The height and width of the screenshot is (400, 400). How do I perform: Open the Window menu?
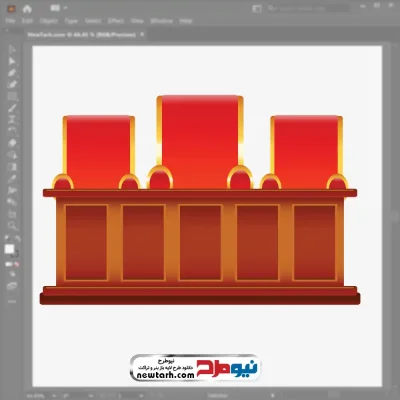pos(162,21)
